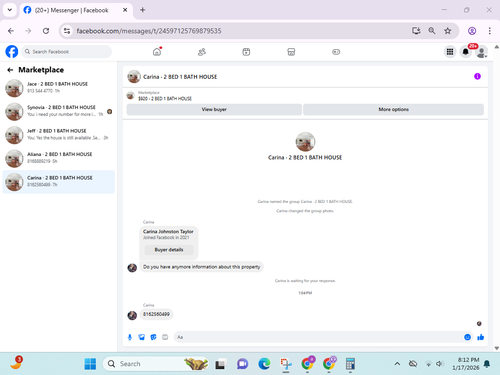Open the zoom magnifier icon in address bar
The height and width of the screenshot is (375, 500).
pos(432,31)
